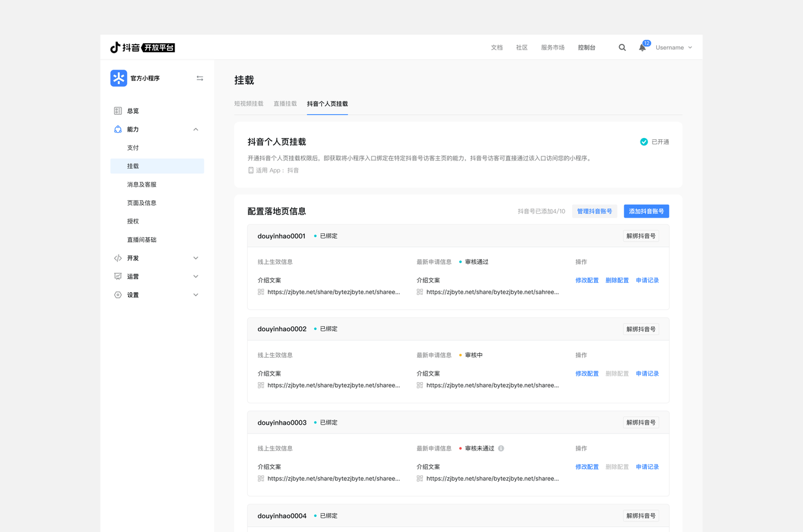
Task: Click 修改配置 for douyinhao0003
Action: [x=587, y=467]
